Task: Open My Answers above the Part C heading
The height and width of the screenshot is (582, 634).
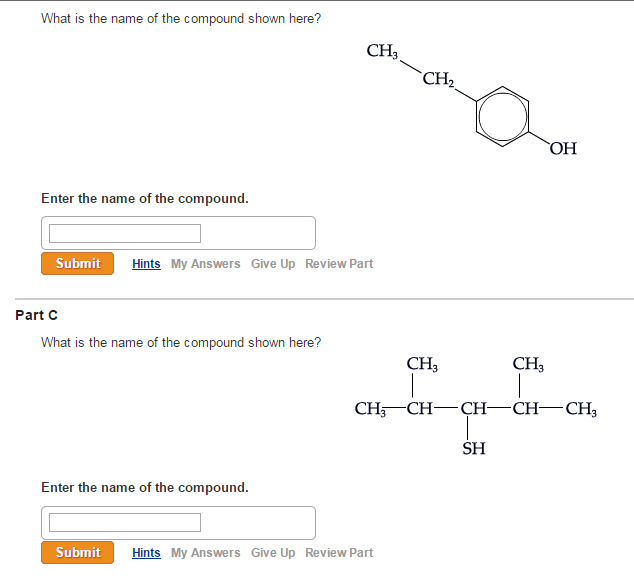Action: (x=205, y=264)
